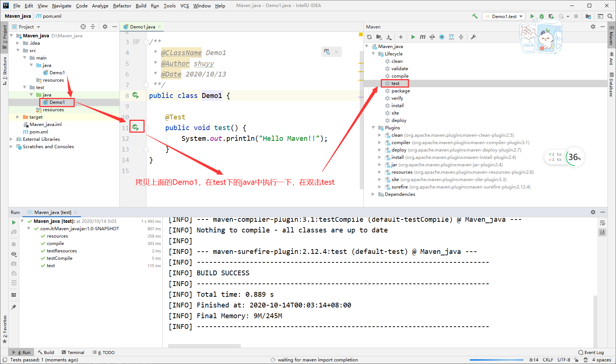Open the VCS menu
The width and height of the screenshot is (616, 364).
click(185, 6)
